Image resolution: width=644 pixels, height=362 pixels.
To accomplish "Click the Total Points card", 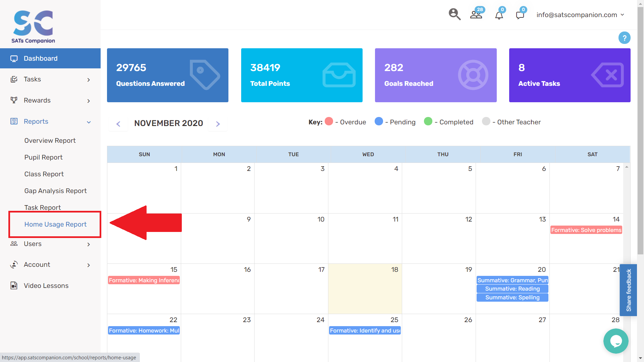I will 302,75.
